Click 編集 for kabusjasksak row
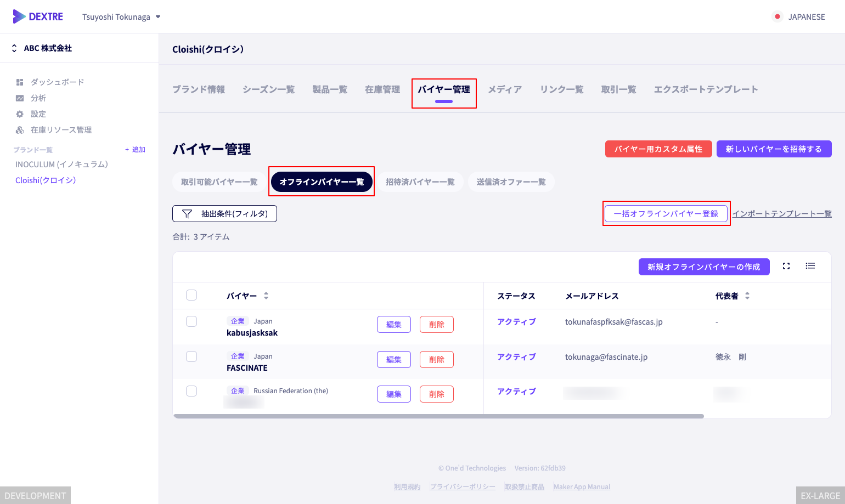This screenshot has width=845, height=504. click(394, 325)
